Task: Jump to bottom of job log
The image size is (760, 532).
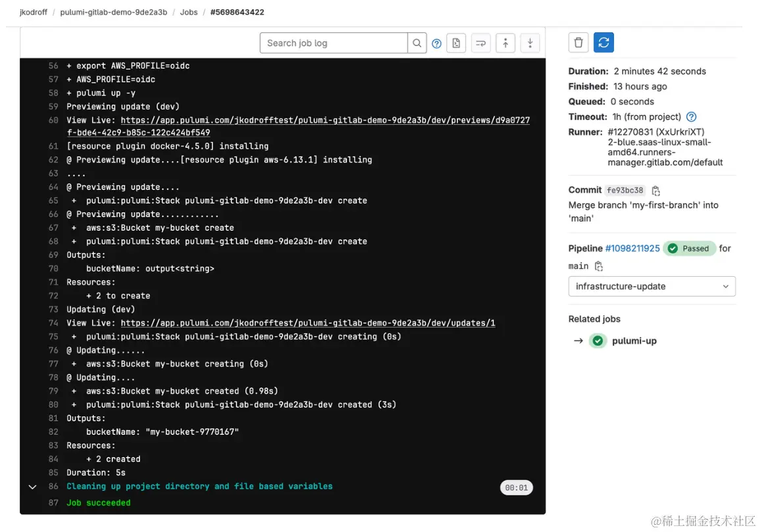Action: pos(531,43)
